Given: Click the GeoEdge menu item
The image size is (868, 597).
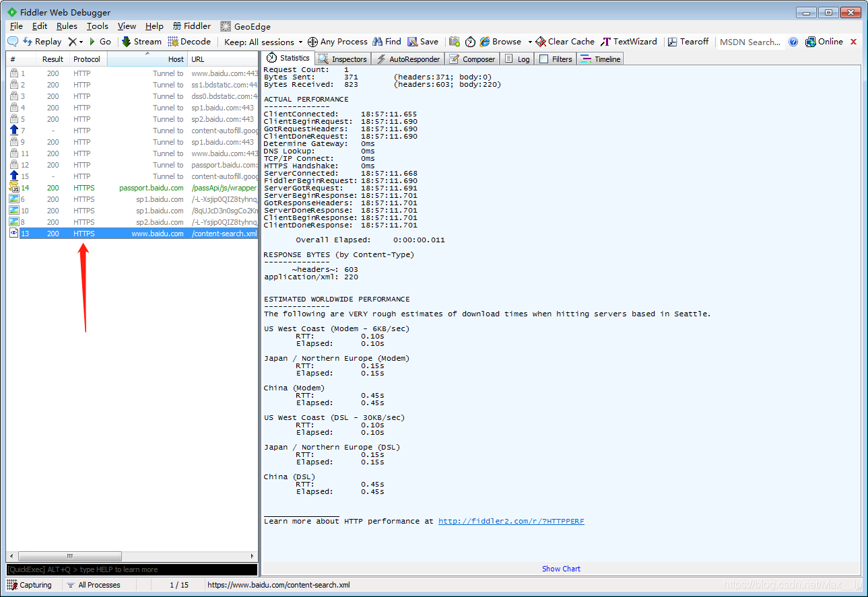Looking at the screenshot, I should [x=246, y=26].
